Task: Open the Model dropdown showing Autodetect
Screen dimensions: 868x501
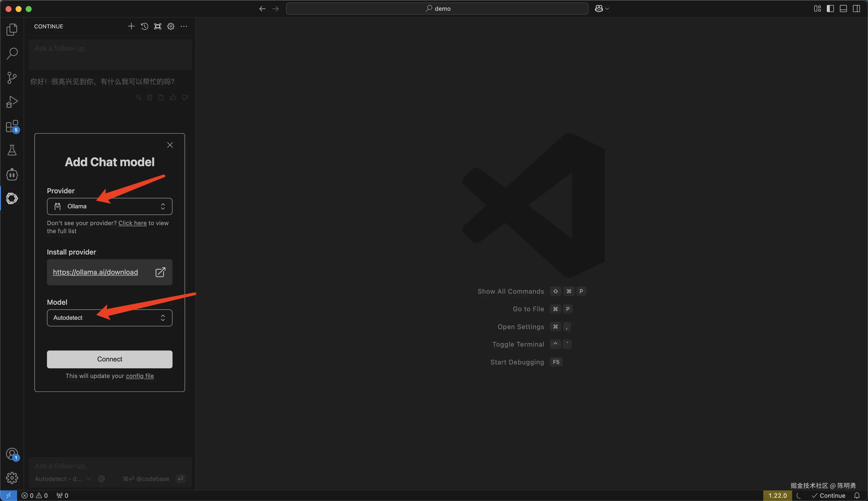Action: (110, 318)
